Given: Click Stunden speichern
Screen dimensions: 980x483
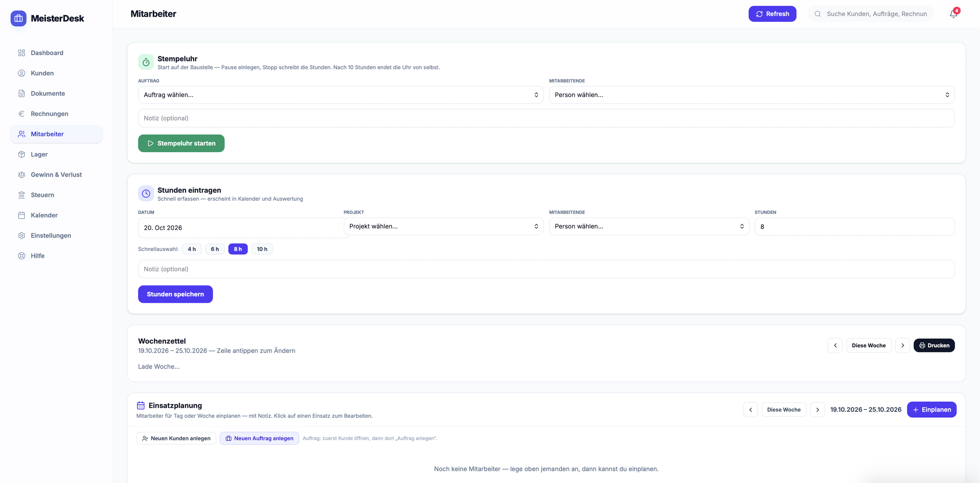Looking at the screenshot, I should pyautogui.click(x=175, y=294).
